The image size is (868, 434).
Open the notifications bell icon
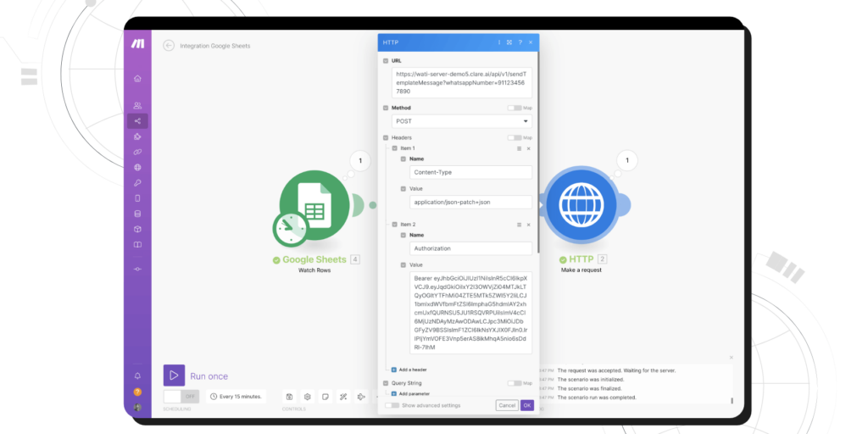click(x=137, y=376)
